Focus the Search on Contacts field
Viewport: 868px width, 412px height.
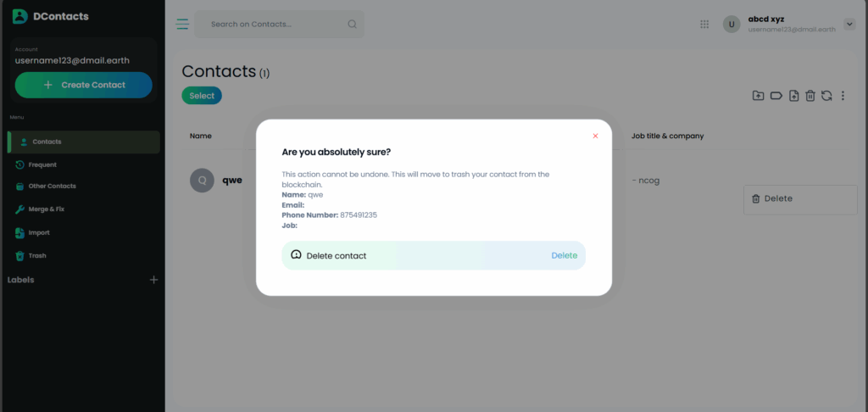click(x=271, y=24)
